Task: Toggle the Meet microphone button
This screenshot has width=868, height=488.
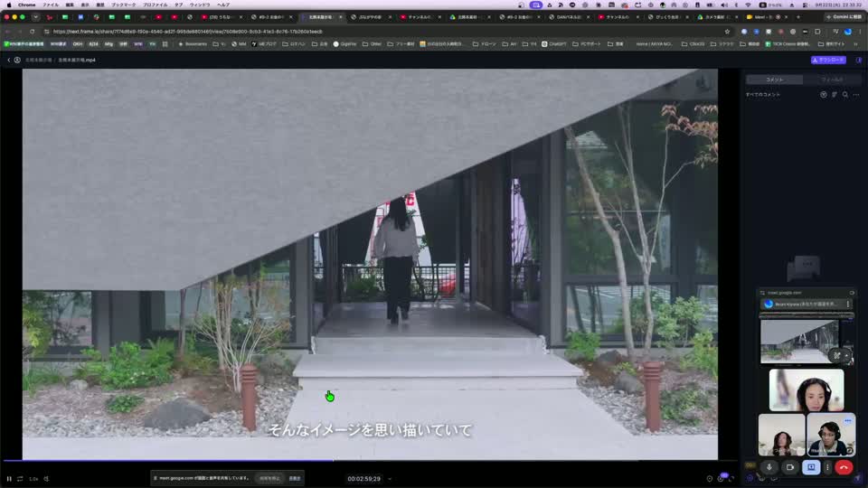Action: click(x=769, y=467)
